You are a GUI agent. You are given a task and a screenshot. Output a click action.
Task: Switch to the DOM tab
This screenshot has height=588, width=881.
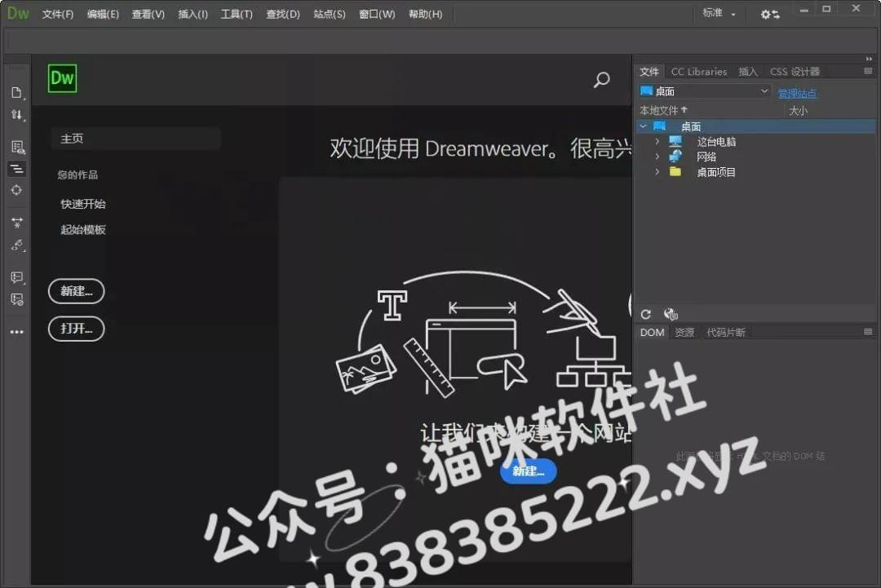point(652,333)
